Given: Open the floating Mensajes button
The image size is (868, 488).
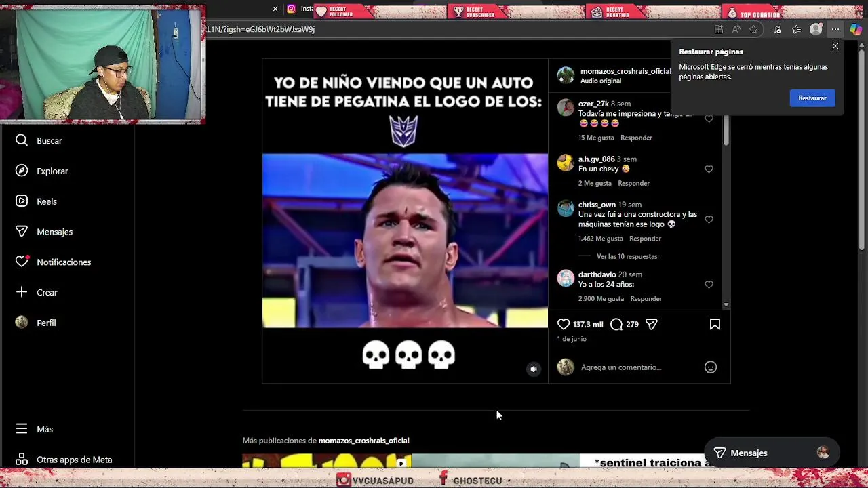Looking at the screenshot, I should click(x=772, y=453).
